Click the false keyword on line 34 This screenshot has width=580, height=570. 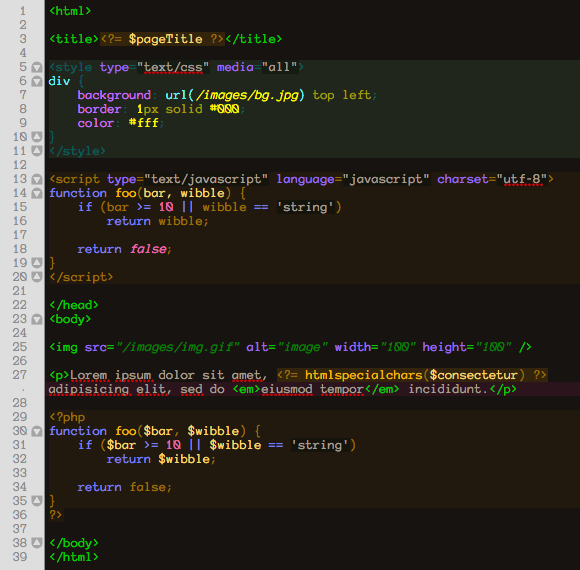pos(147,487)
